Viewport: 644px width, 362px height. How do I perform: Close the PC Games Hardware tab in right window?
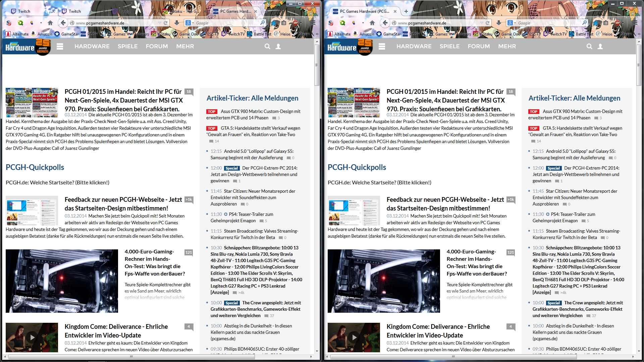pyautogui.click(x=395, y=11)
